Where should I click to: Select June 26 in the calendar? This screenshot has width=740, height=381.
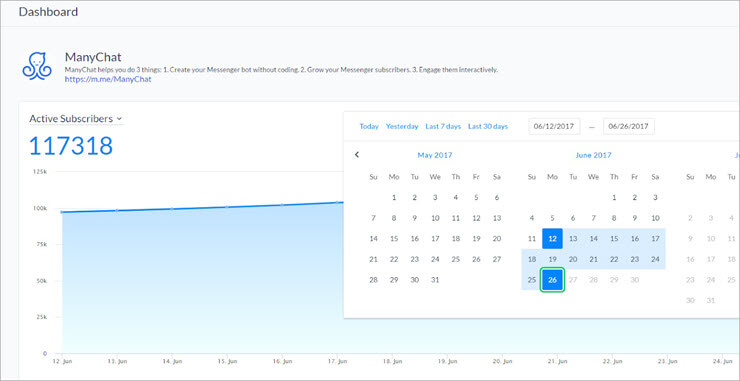point(552,280)
